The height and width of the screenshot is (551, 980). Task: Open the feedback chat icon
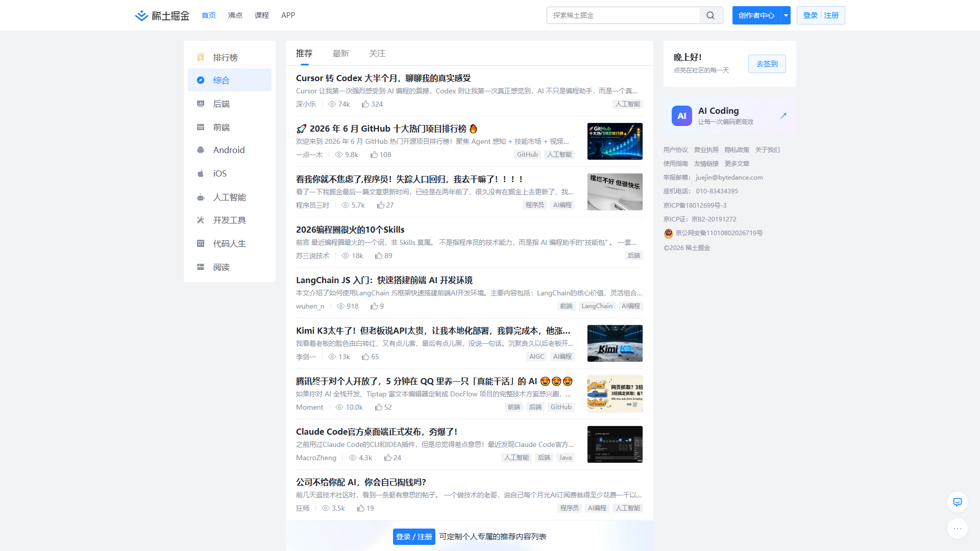click(x=958, y=502)
